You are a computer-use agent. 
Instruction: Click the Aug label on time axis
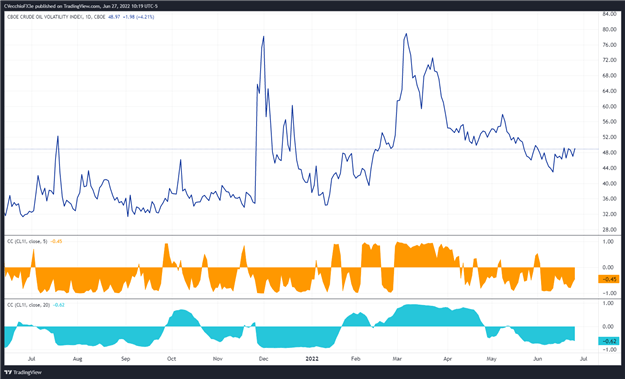[x=77, y=359]
